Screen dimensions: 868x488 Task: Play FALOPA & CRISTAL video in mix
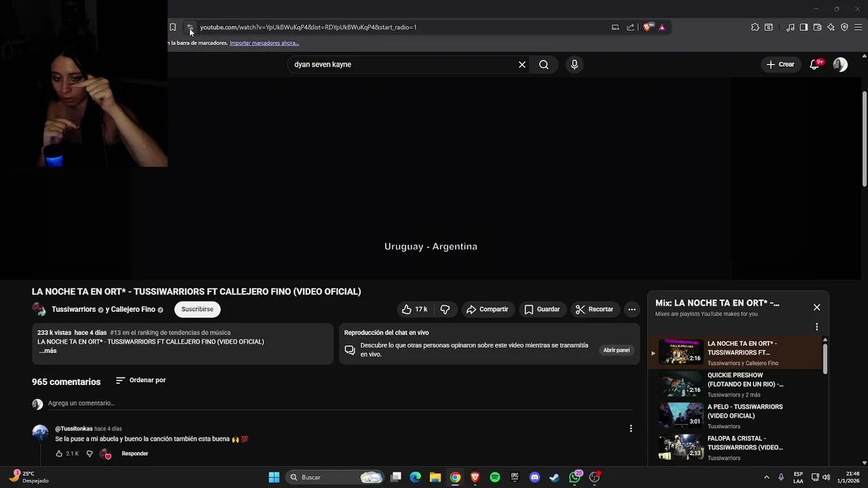tap(736, 447)
